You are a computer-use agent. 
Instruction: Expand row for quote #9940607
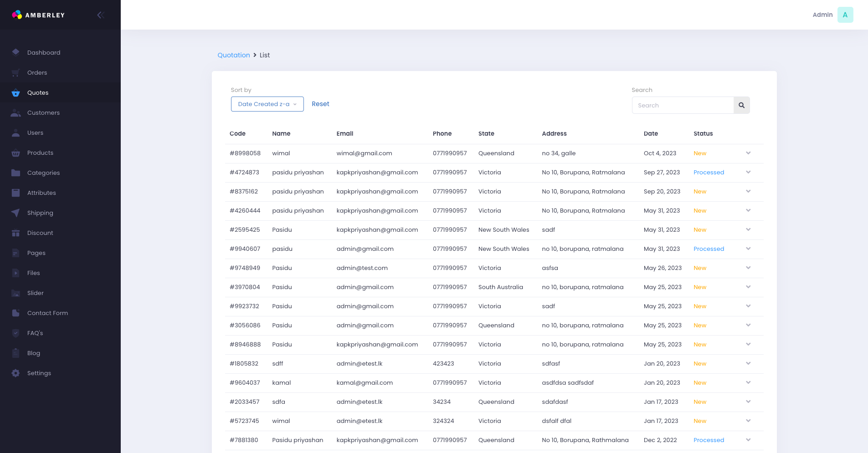pos(748,249)
